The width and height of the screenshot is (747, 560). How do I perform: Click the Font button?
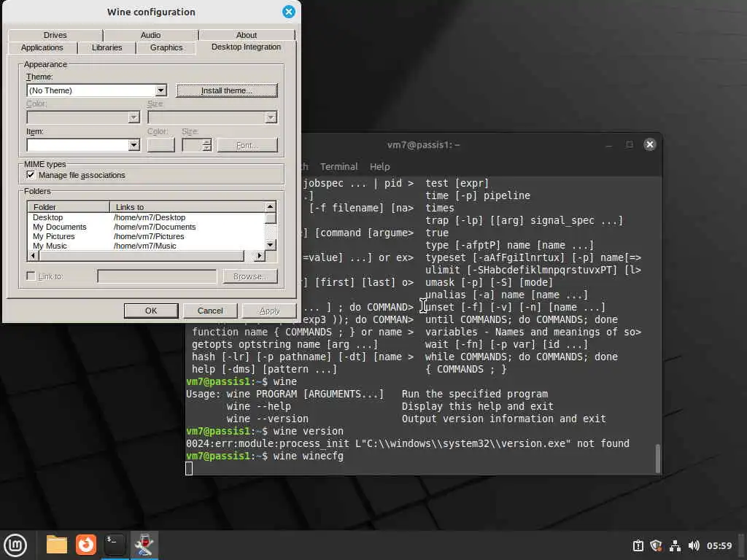[x=247, y=145]
